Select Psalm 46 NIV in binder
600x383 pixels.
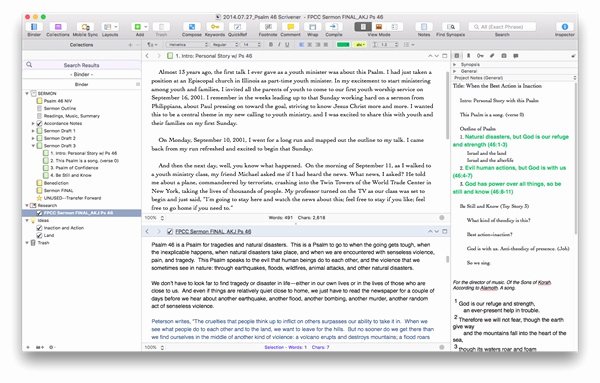pyautogui.click(x=57, y=101)
